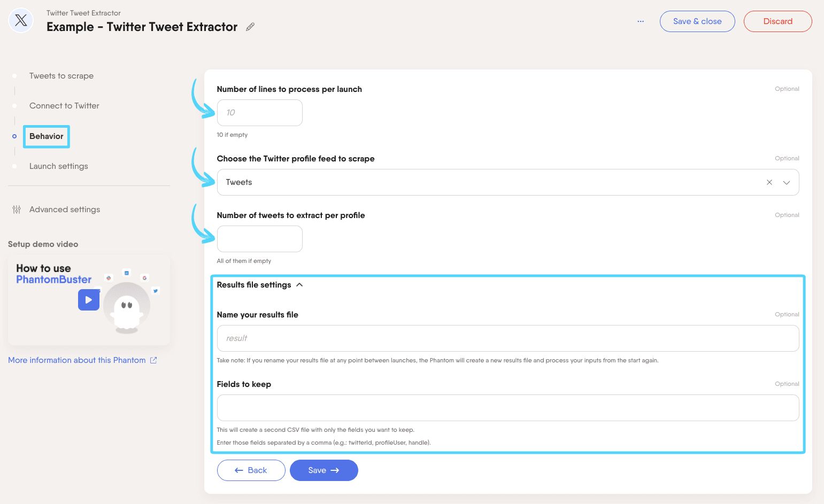The width and height of the screenshot is (824, 504).
Task: Play the setup demo video
Action: point(89,300)
